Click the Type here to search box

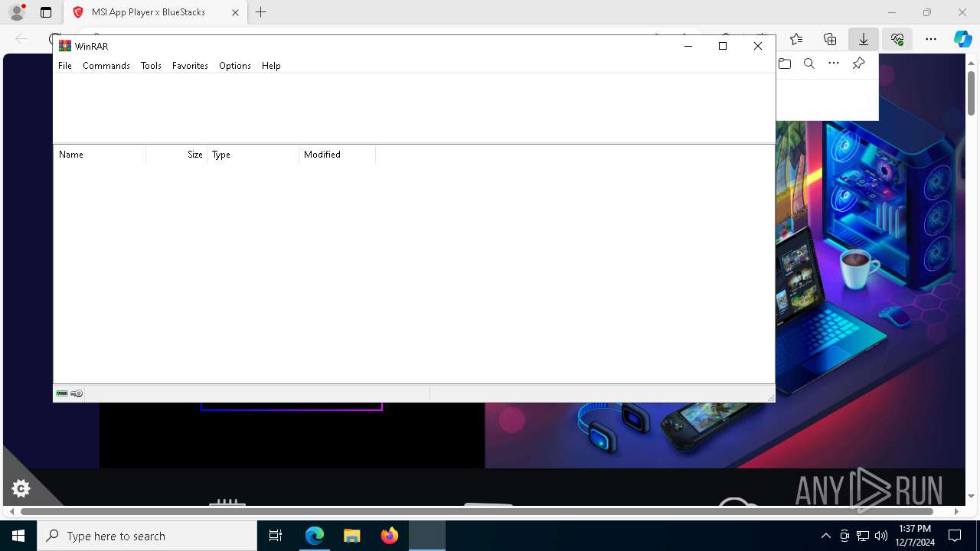pyautogui.click(x=147, y=536)
